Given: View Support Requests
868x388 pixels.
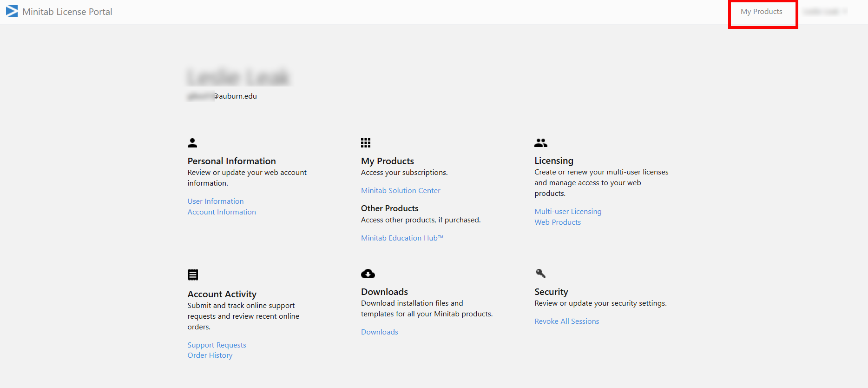Looking at the screenshot, I should point(217,345).
